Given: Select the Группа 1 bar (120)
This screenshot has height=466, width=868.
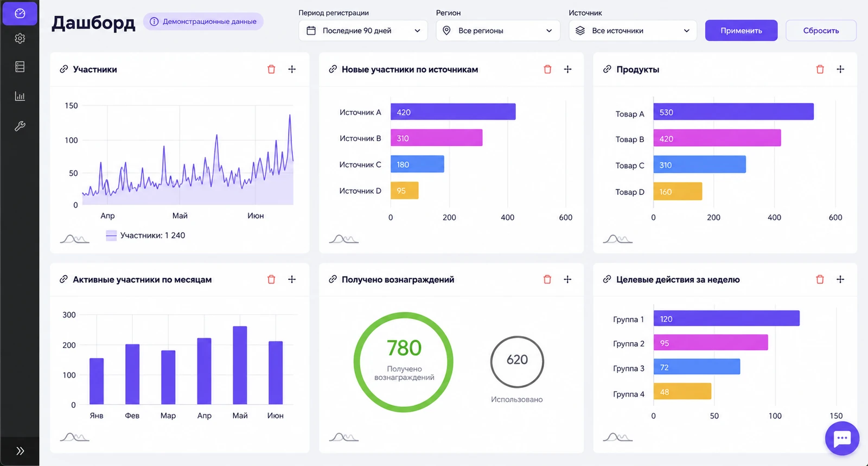Looking at the screenshot, I should point(726,318).
